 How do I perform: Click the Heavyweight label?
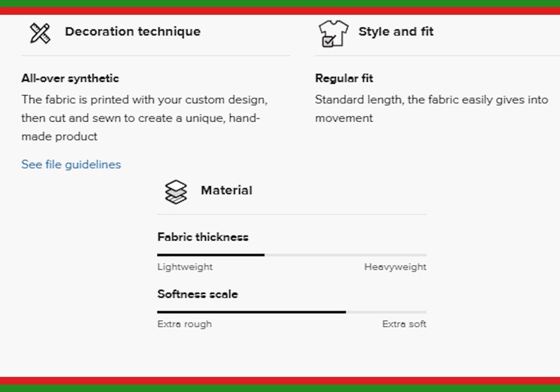(x=395, y=267)
